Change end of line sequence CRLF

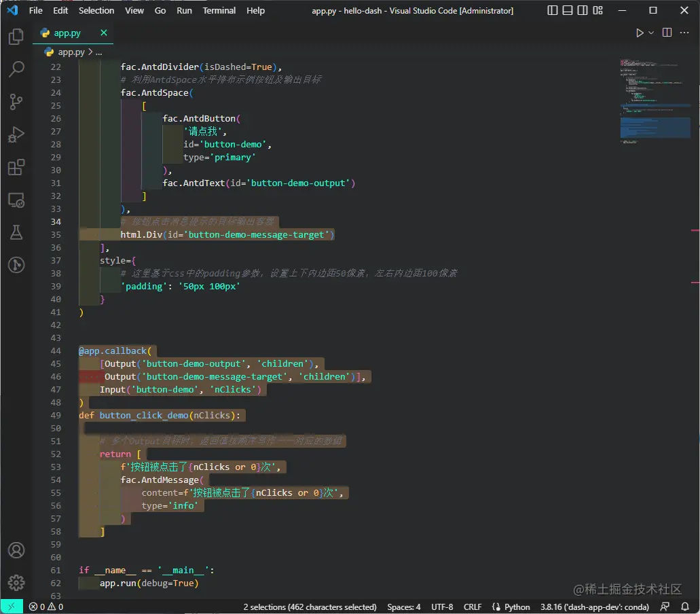click(x=473, y=607)
